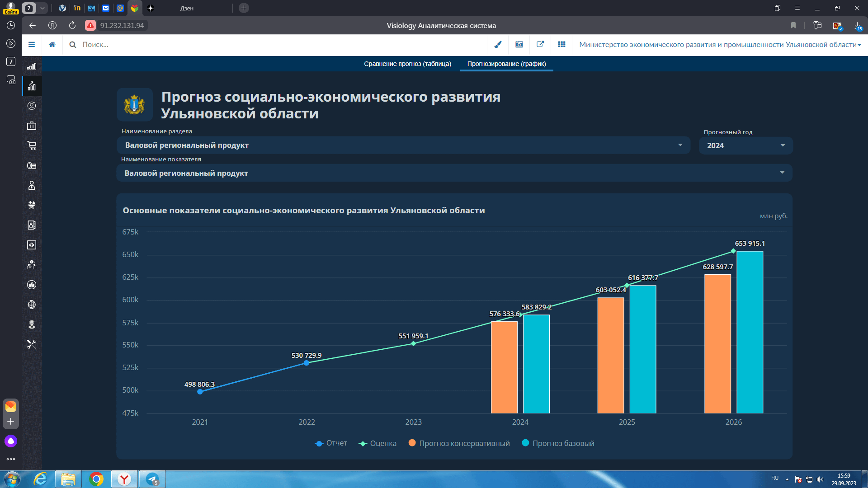The width and height of the screenshot is (868, 488).
Task: Open the paintbrush theme tool
Action: (x=498, y=44)
